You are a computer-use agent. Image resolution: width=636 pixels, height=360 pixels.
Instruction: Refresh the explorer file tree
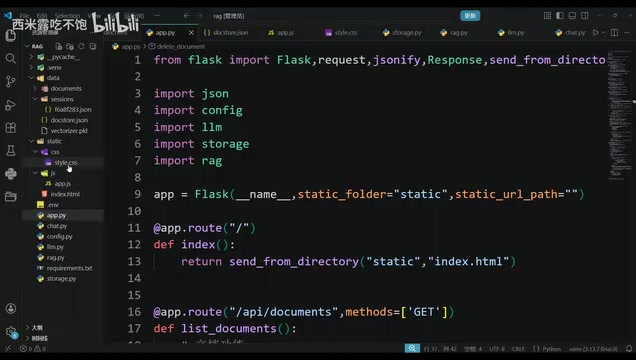click(x=81, y=46)
